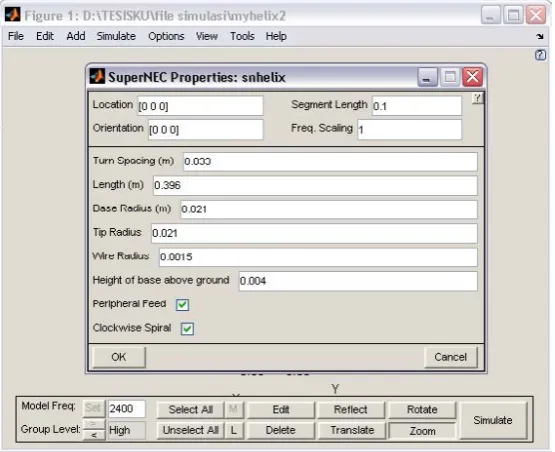The height and width of the screenshot is (452, 555).
Task: Open the File menu
Action: (16, 36)
